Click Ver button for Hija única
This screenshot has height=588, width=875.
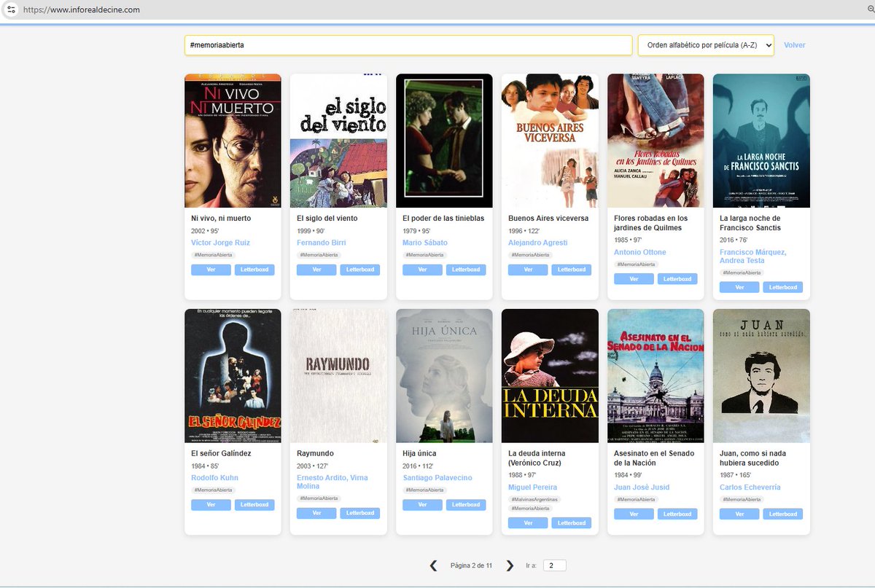point(422,505)
